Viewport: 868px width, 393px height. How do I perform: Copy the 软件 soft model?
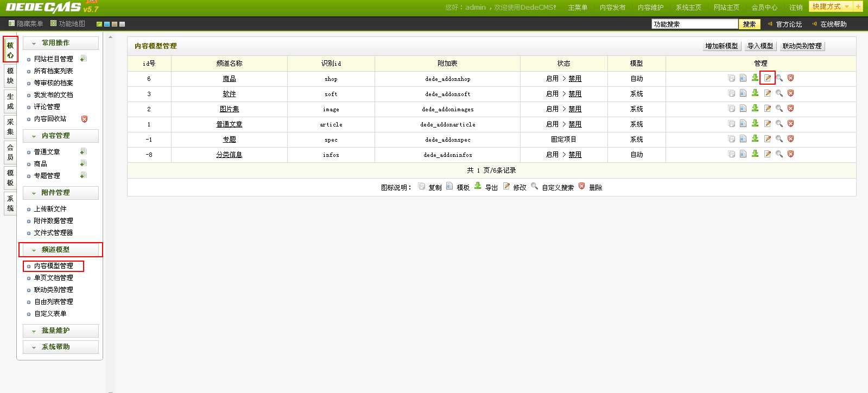click(731, 93)
